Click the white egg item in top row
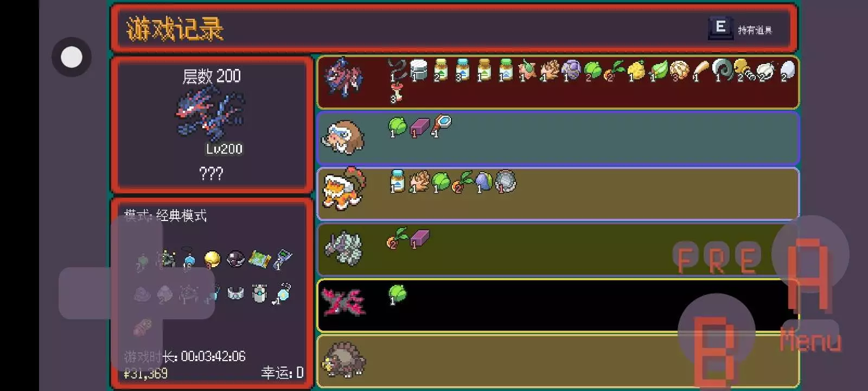The width and height of the screenshot is (868, 391). [x=787, y=71]
